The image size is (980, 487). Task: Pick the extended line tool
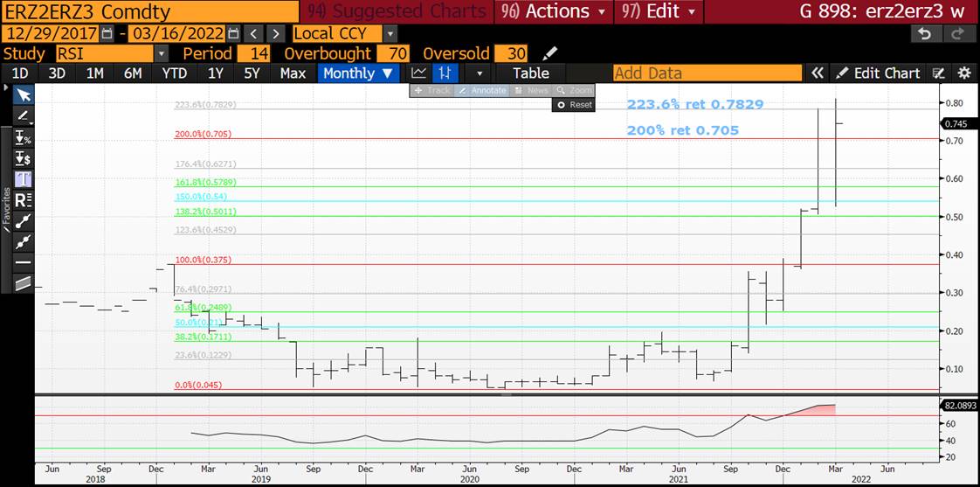[24, 241]
